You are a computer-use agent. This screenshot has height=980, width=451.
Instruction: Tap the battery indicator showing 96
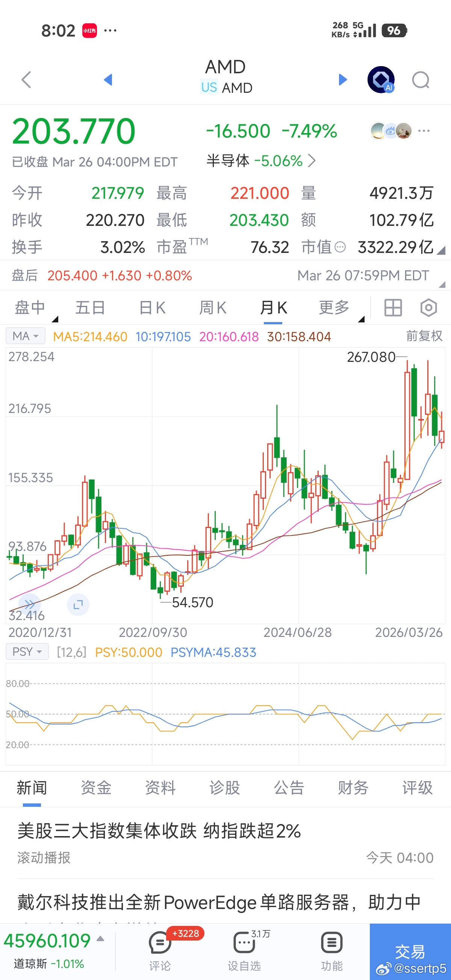tap(394, 30)
